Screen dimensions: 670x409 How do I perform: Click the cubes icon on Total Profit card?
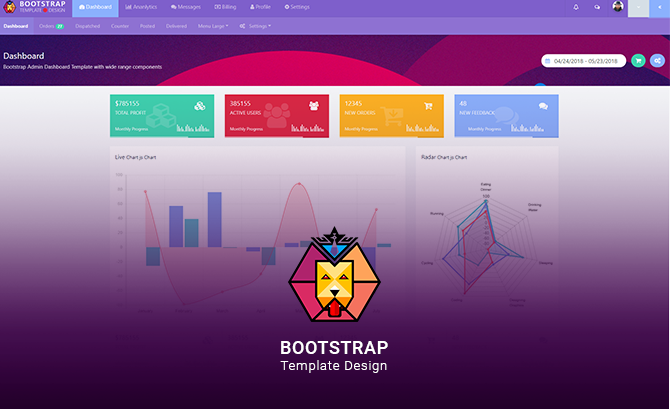(x=200, y=106)
